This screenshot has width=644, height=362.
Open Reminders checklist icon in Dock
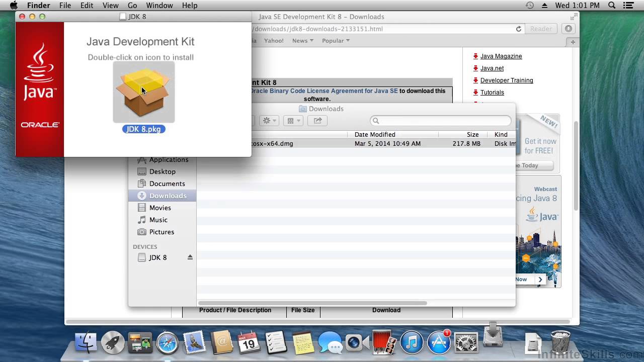276,342
